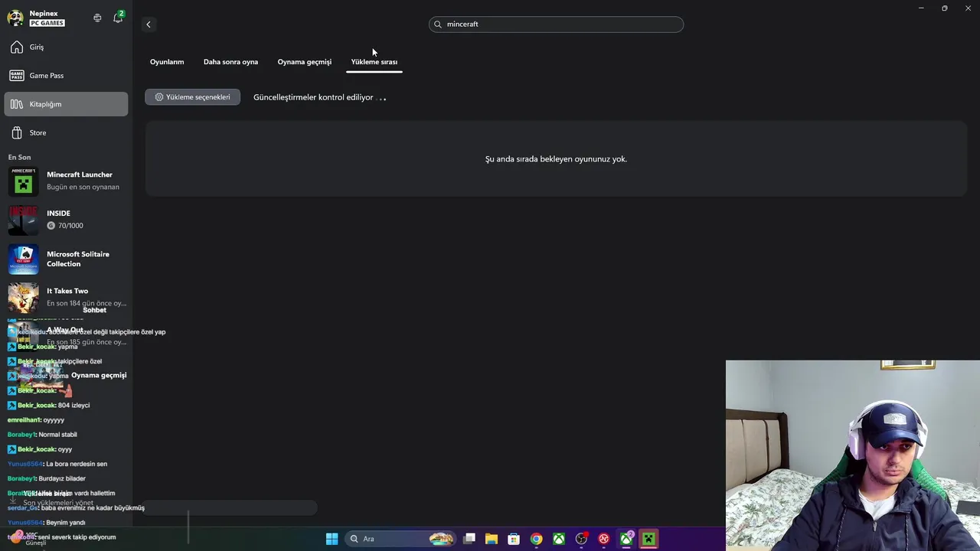Open Minecraft Launcher from En Son list
Image resolution: width=980 pixels, height=551 pixels.
pyautogui.click(x=66, y=181)
